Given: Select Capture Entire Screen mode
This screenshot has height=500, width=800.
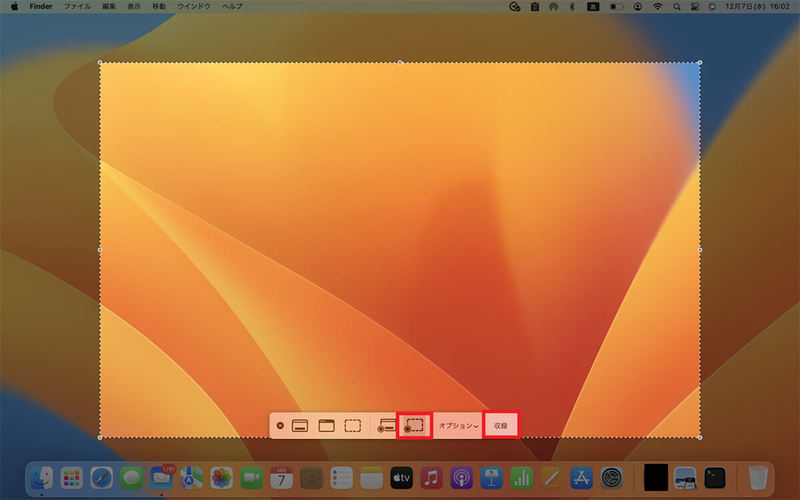Looking at the screenshot, I should [300, 426].
